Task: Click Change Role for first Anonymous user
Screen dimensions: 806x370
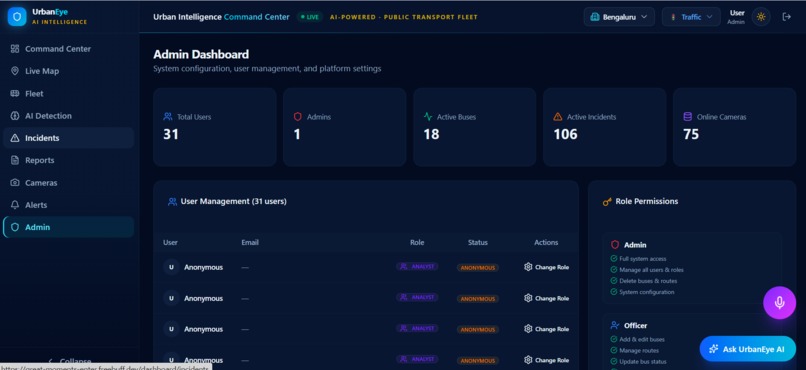Action: [546, 267]
